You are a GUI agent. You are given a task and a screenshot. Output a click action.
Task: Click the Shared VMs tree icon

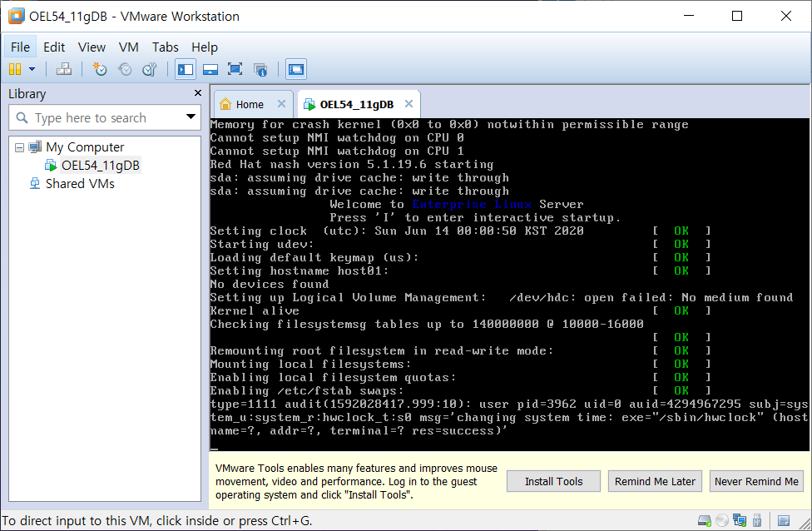coord(35,183)
